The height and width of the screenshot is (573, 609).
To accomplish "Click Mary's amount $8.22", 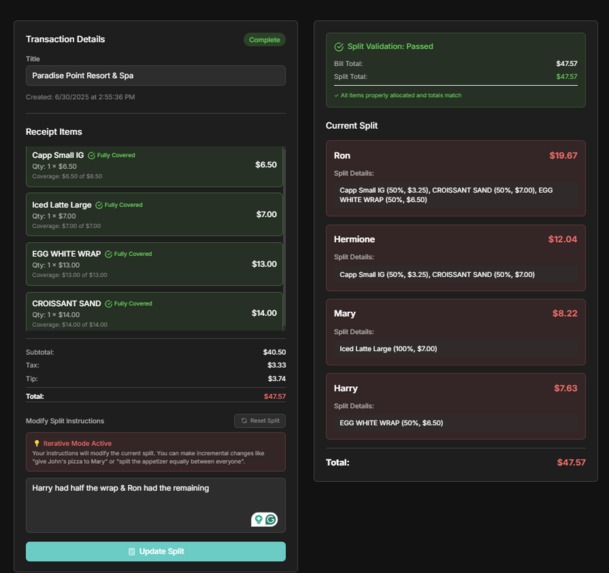I will (565, 313).
